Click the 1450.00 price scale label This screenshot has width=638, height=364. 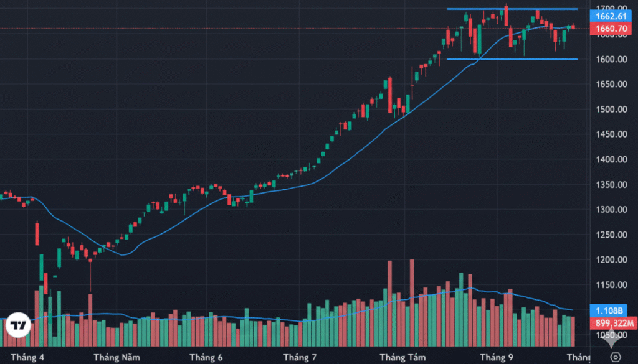point(611,134)
